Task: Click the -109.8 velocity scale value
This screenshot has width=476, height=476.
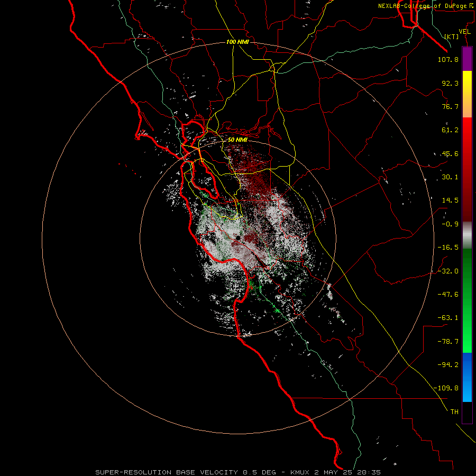Action: (446, 388)
